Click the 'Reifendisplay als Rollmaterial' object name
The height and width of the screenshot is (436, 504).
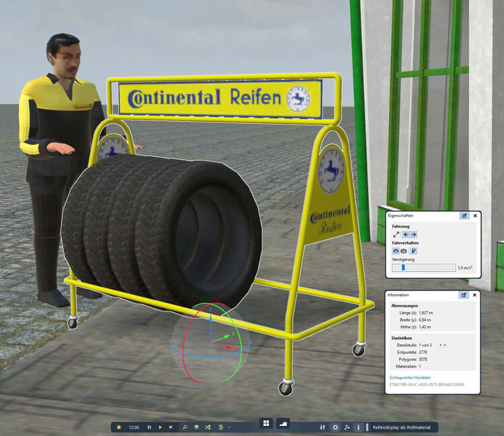click(401, 427)
